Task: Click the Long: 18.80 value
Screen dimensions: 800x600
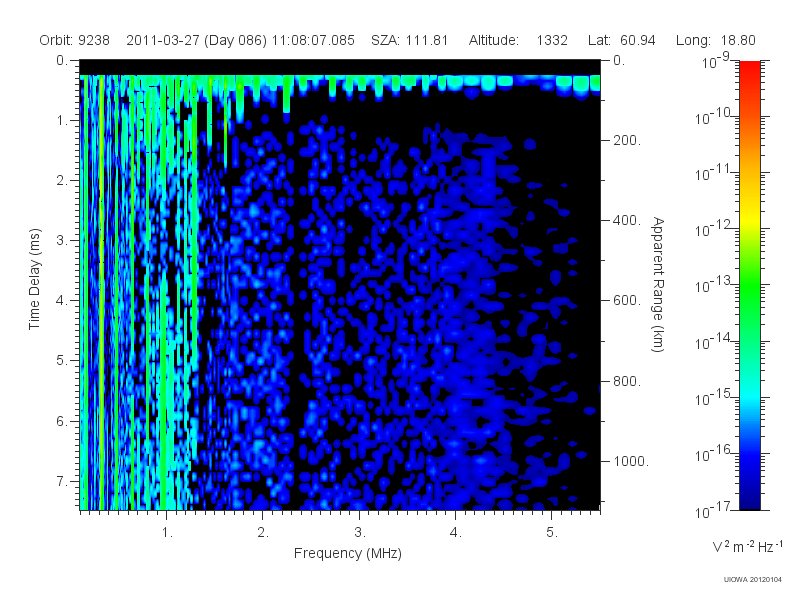Action: pos(716,40)
